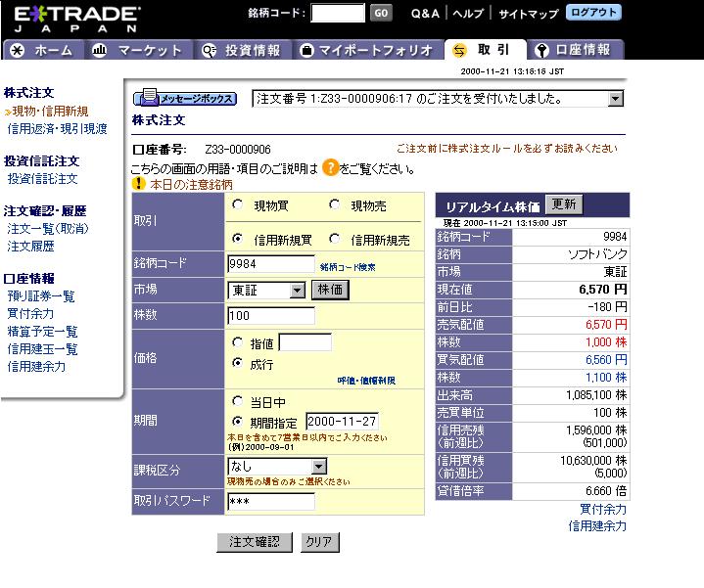This screenshot has width=704, height=588.
Task: Click the orange question mark help icon
Action: tap(330, 168)
